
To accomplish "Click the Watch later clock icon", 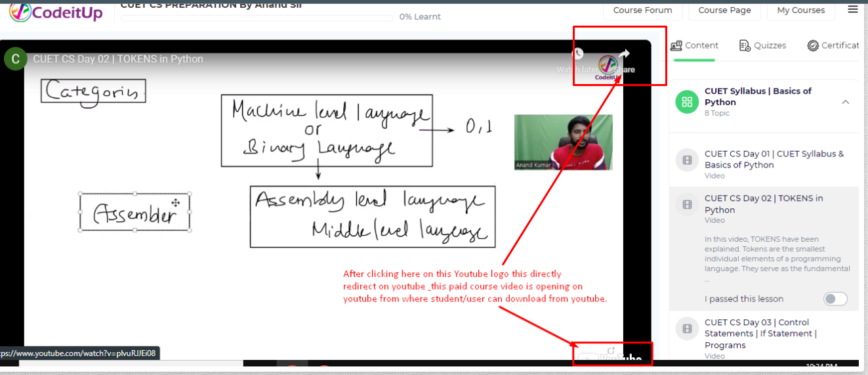I will coord(578,54).
